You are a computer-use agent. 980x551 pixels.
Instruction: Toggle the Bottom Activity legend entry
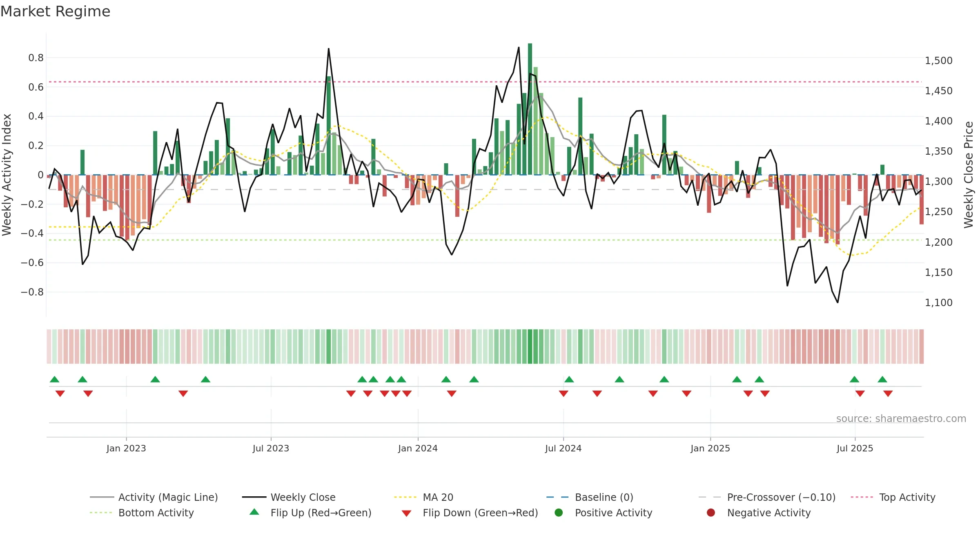(x=142, y=513)
